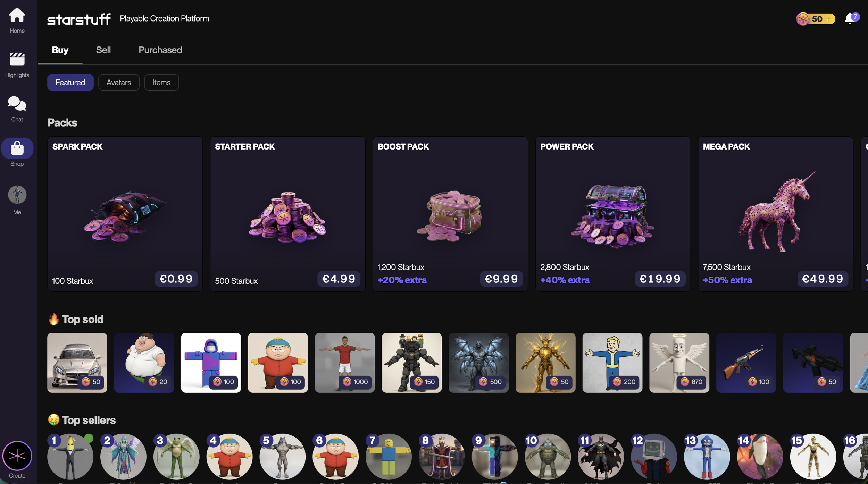
Task: Switch to the Buy tab
Action: click(60, 50)
